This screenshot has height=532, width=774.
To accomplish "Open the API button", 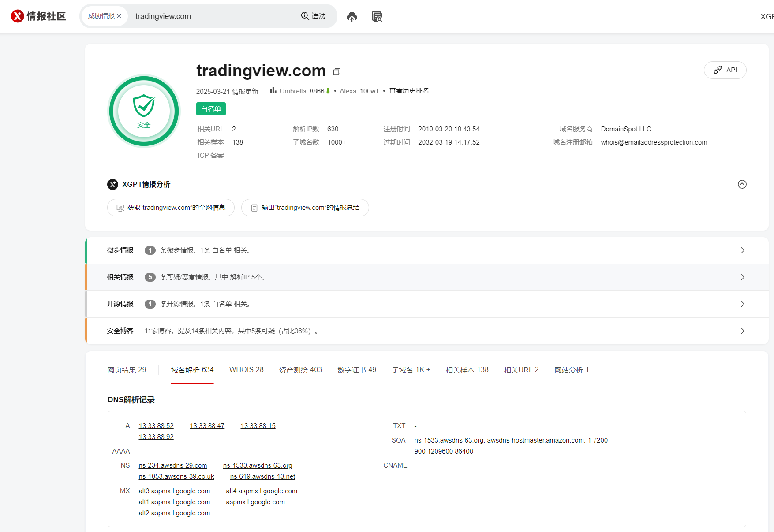I will pos(725,70).
